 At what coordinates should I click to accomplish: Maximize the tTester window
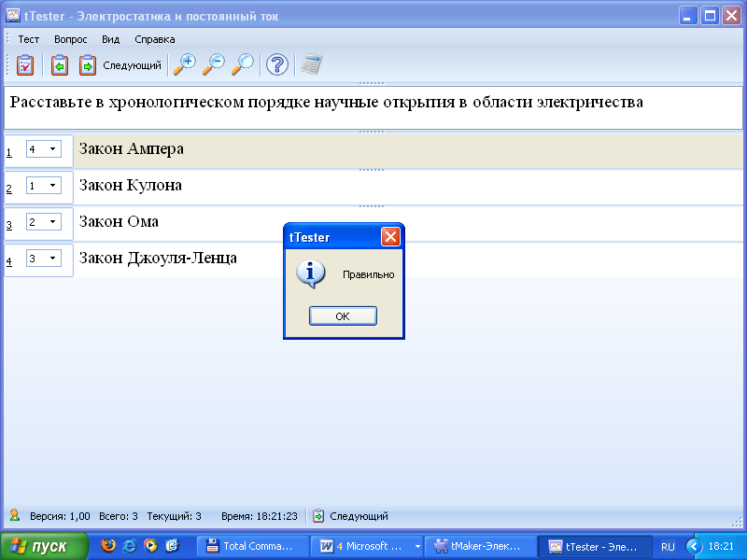[x=710, y=16]
